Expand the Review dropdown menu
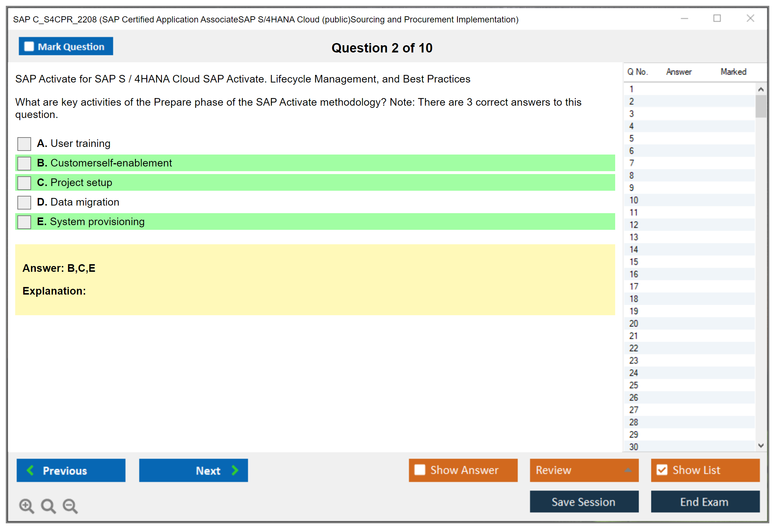The image size is (778, 532). point(628,470)
